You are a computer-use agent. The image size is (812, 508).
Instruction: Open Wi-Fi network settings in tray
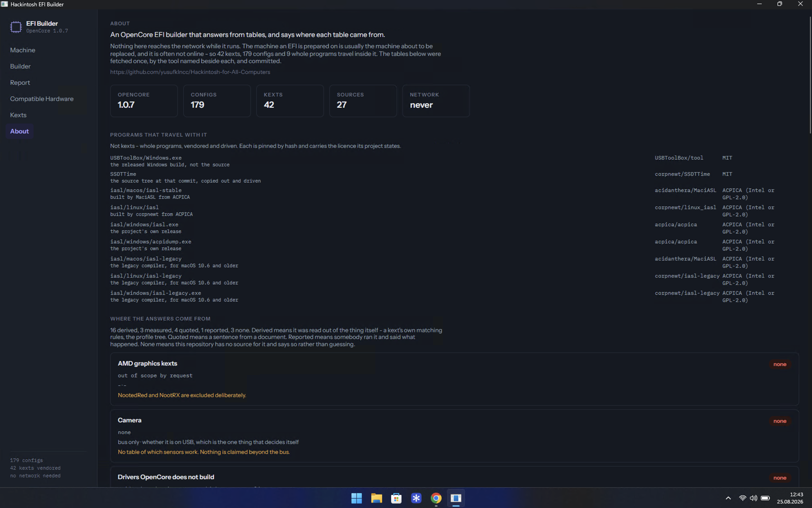tap(742, 498)
